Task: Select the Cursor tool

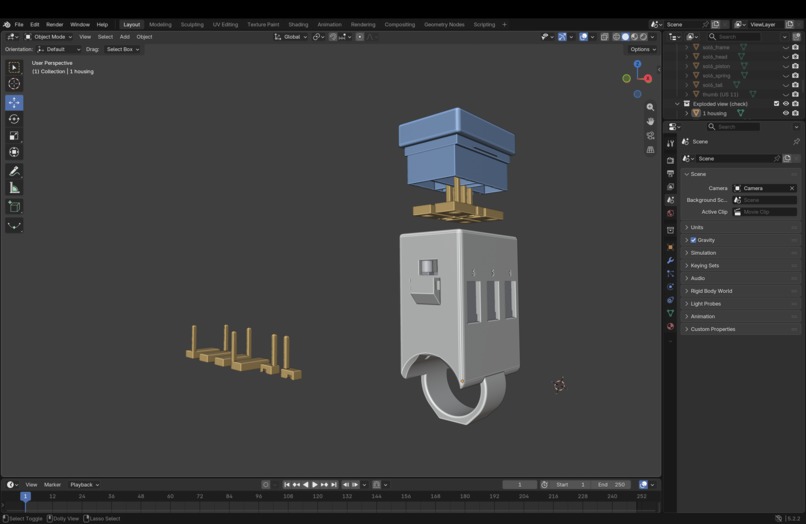Action: pyautogui.click(x=14, y=84)
